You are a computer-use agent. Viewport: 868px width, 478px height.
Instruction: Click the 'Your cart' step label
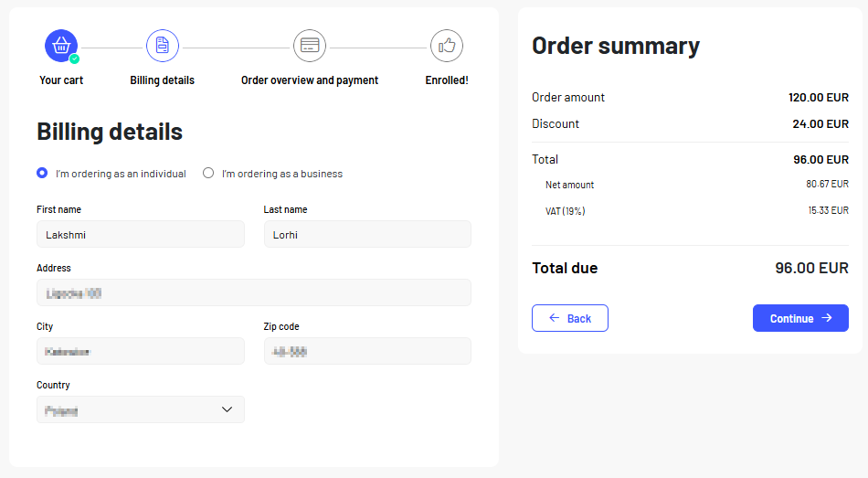point(61,80)
